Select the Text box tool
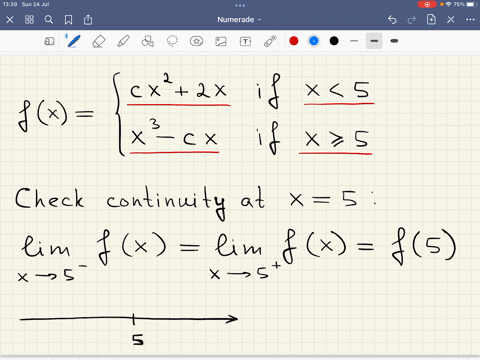 click(x=245, y=41)
